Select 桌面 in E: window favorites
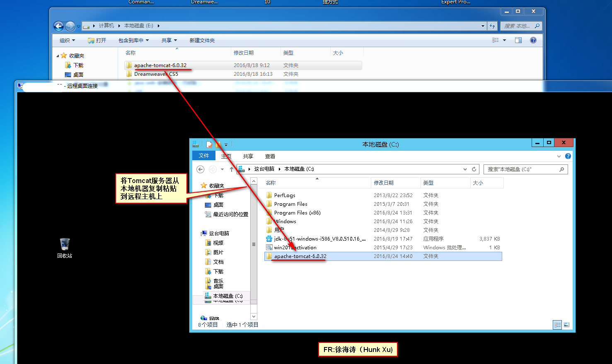 coord(74,75)
